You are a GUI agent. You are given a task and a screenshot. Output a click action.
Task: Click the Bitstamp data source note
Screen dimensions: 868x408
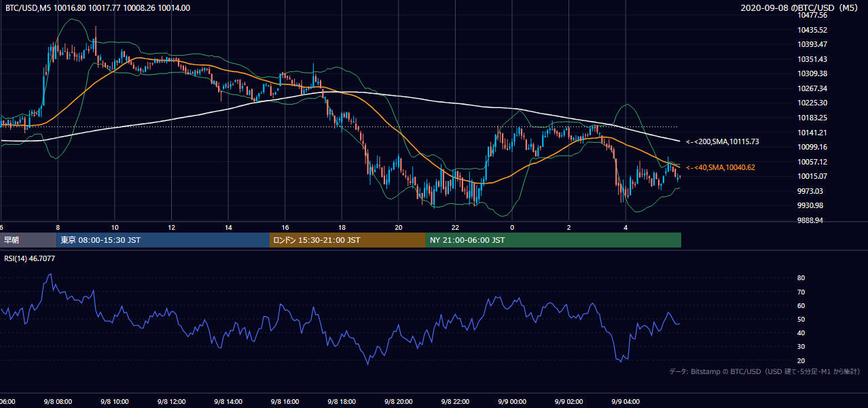(765, 371)
